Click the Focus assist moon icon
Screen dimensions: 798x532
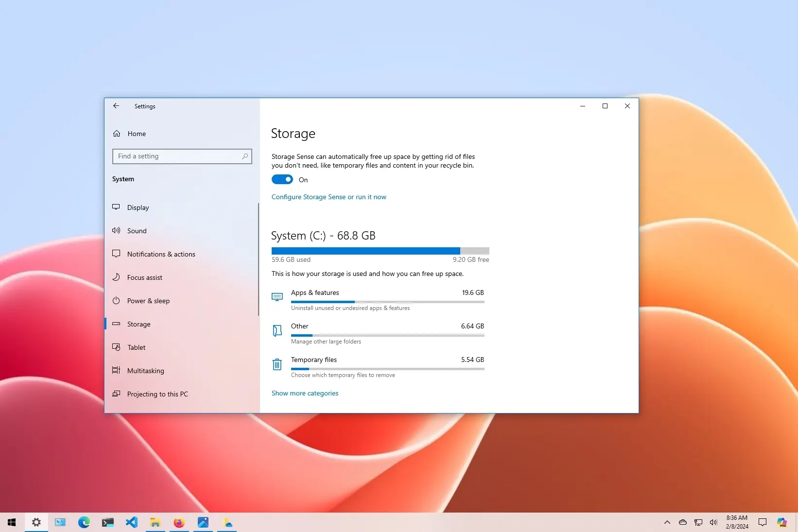(116, 277)
